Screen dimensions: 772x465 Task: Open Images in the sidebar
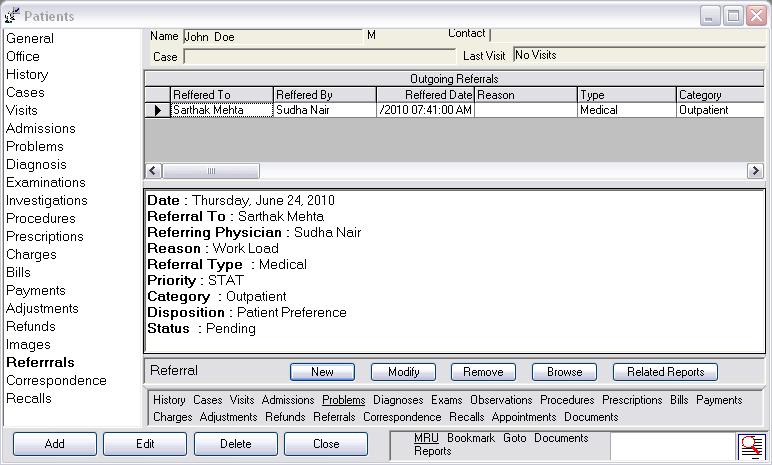click(x=29, y=345)
